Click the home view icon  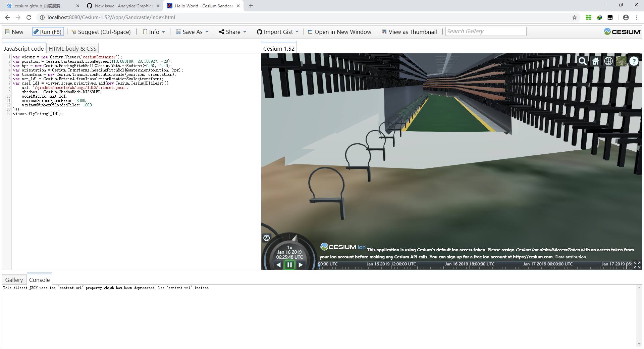[x=596, y=61]
